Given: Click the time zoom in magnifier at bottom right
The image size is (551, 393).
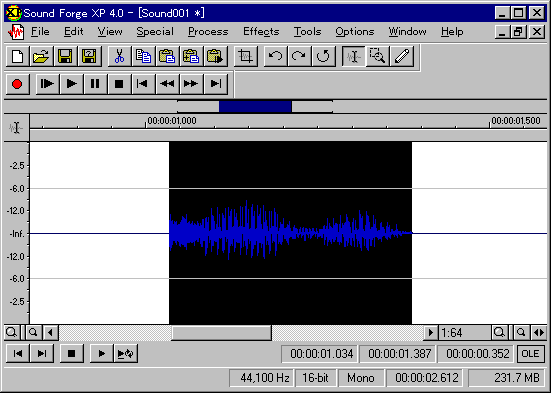Looking at the screenshot, I should (x=499, y=332).
